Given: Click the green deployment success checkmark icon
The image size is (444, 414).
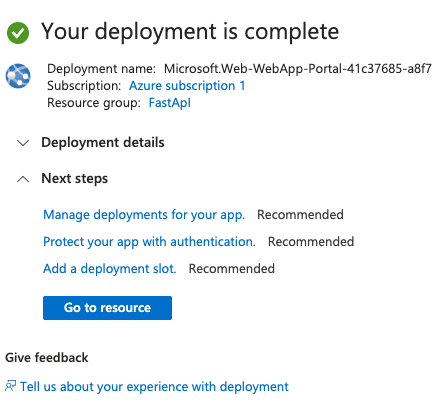Looking at the screenshot, I should 18,33.
